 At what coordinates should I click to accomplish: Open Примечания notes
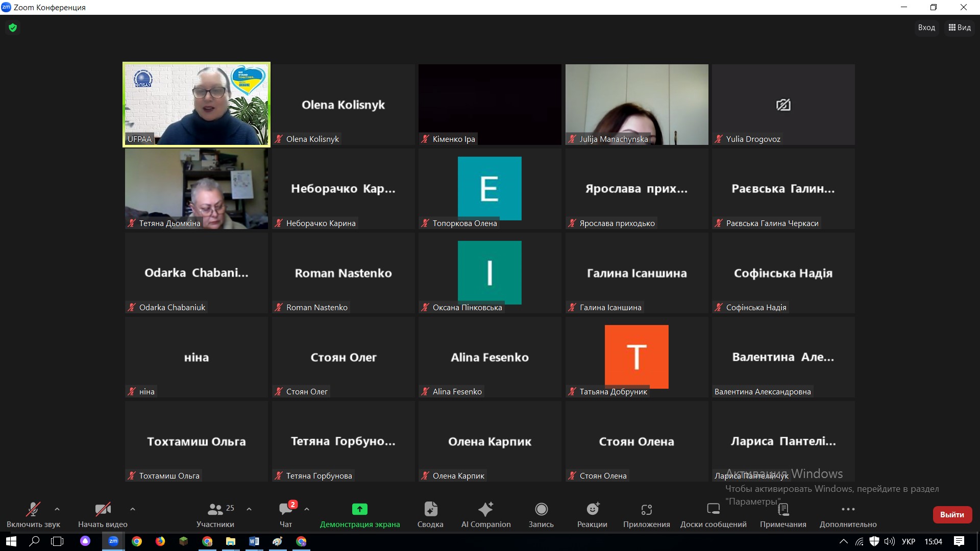pos(783,515)
